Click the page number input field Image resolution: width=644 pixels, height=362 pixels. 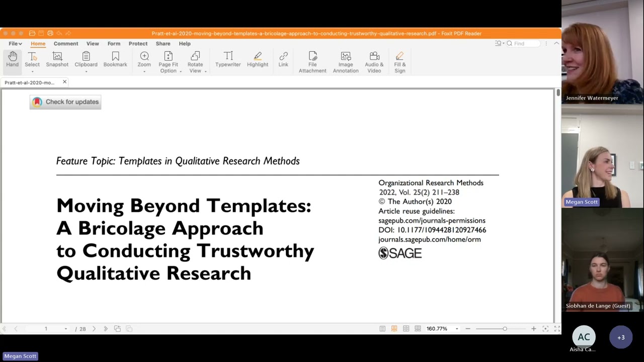[45, 329]
